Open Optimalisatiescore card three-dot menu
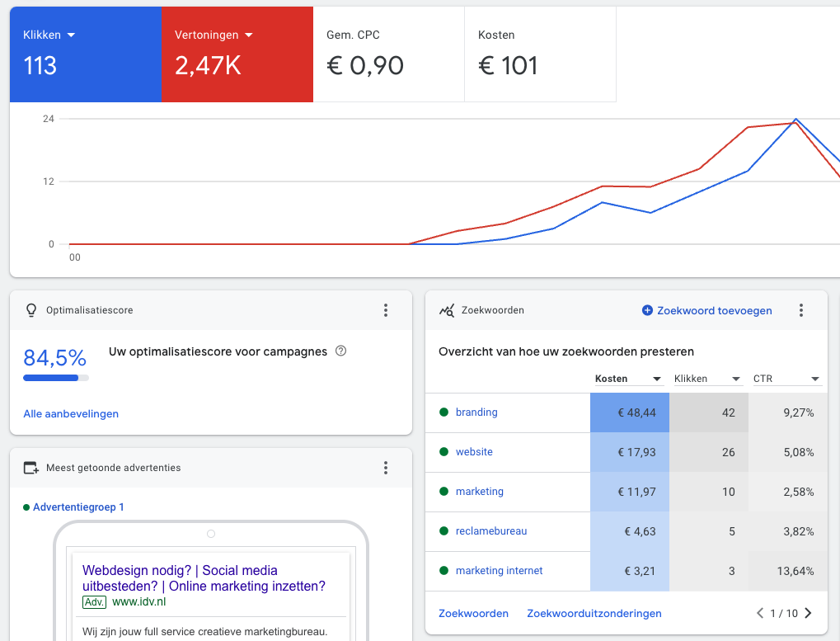Image resolution: width=840 pixels, height=641 pixels. (386, 310)
